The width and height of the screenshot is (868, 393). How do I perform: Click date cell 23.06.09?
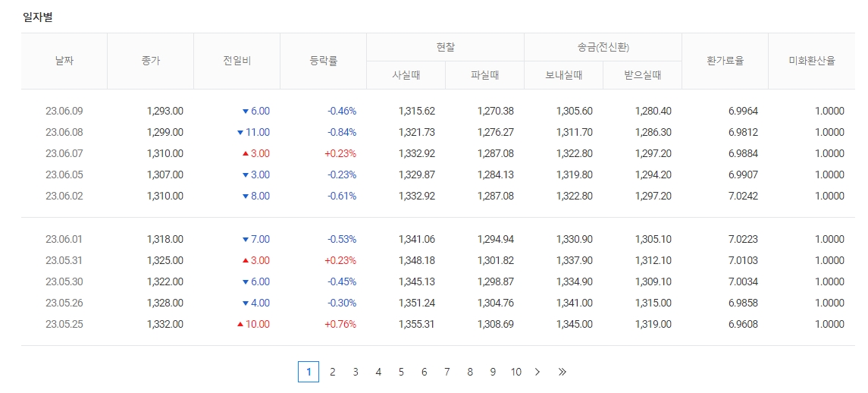pos(64,111)
